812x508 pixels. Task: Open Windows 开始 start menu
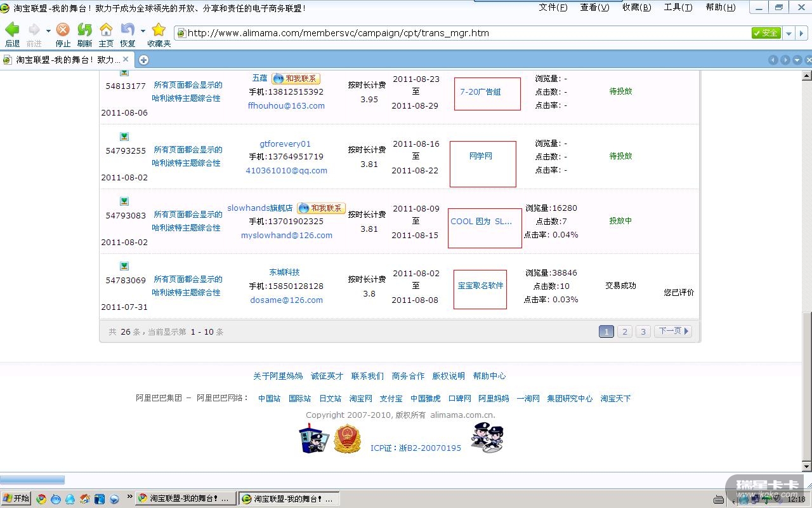tap(16, 498)
